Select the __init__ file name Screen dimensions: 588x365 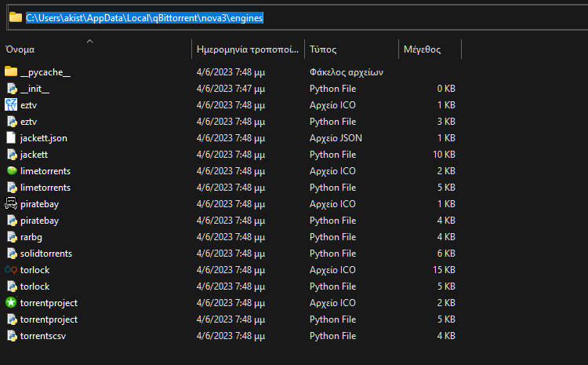point(34,89)
